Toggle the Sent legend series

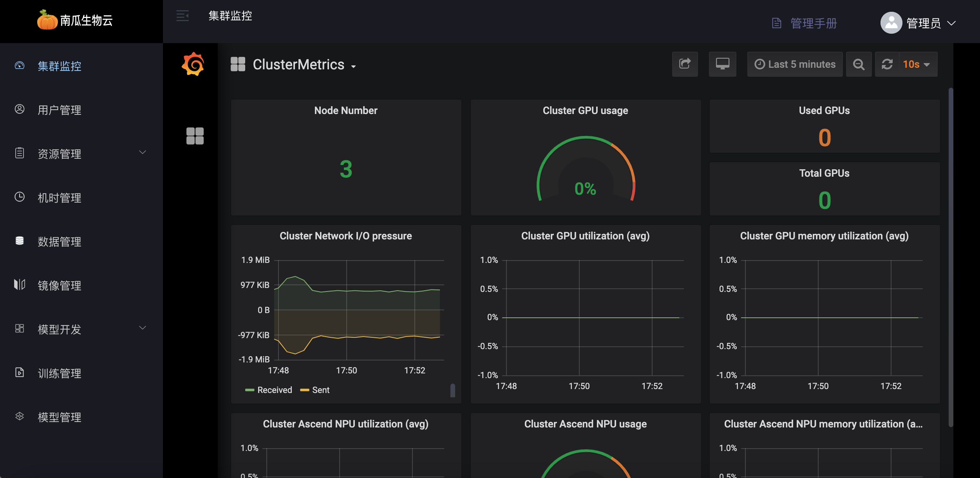315,390
